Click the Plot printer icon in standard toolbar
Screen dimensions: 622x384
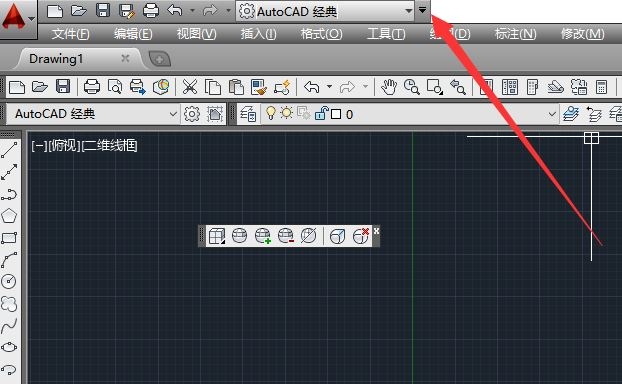[92, 86]
